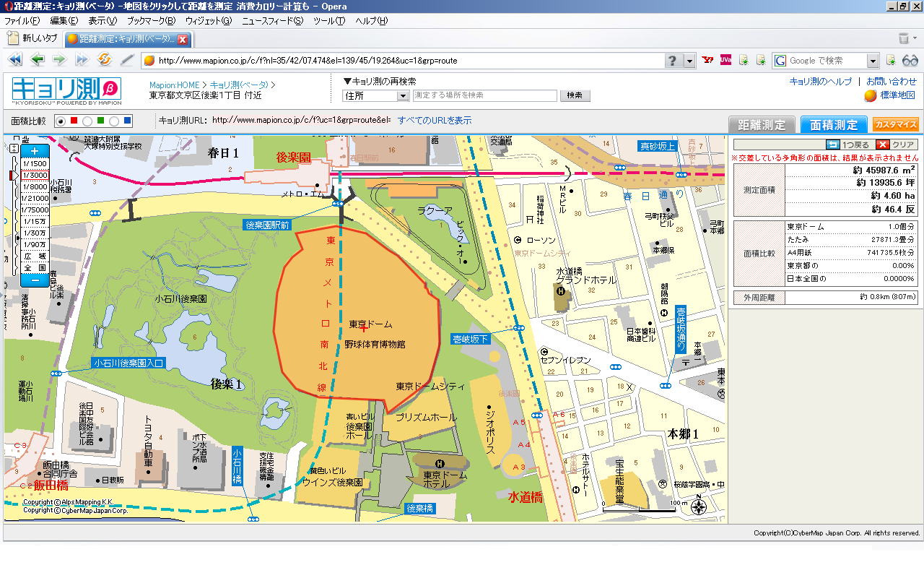This screenshot has height=578, width=924.
Task: Click the convenience store icon beside セブンイレブン
Action: tap(544, 352)
